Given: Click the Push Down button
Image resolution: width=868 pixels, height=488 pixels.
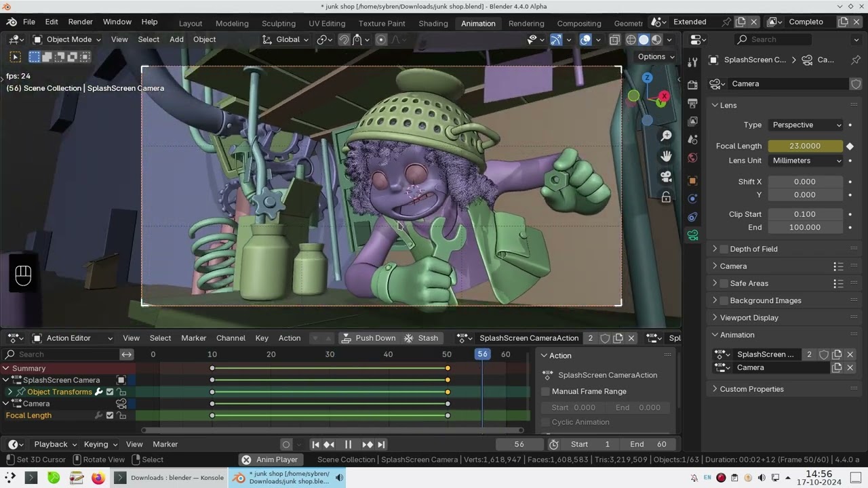Looking at the screenshot, I should tap(368, 338).
